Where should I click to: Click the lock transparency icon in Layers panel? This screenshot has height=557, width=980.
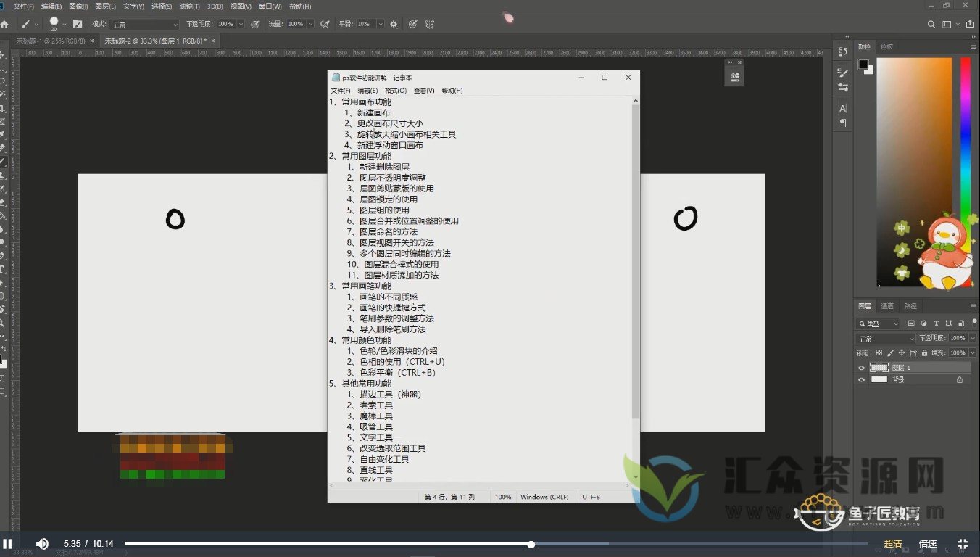[x=879, y=352]
